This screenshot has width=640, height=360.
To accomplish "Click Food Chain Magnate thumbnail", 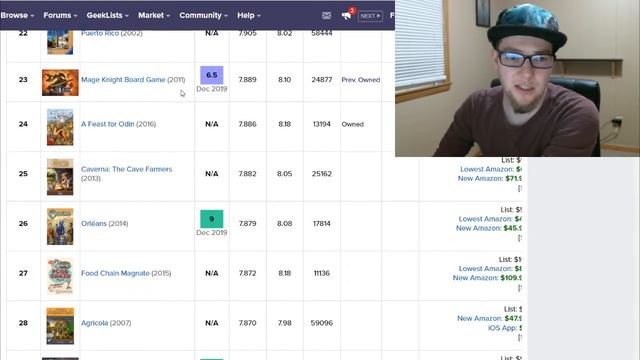I will tap(60, 276).
